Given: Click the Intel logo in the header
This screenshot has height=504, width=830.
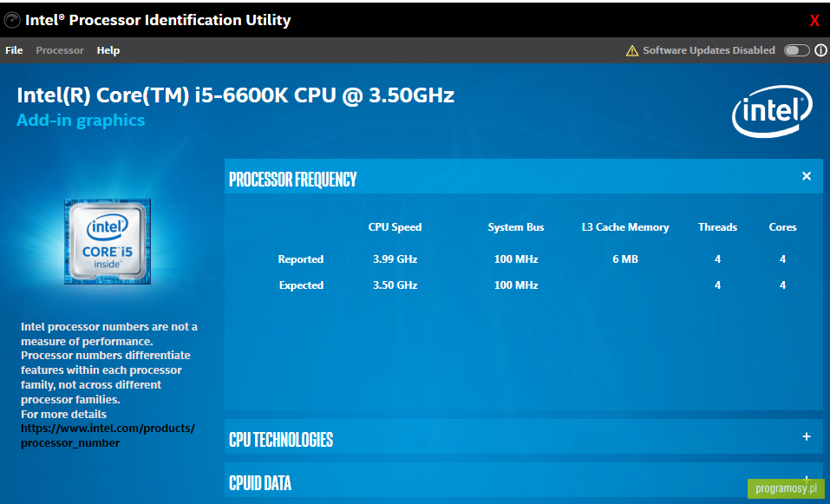Looking at the screenshot, I should [x=772, y=111].
